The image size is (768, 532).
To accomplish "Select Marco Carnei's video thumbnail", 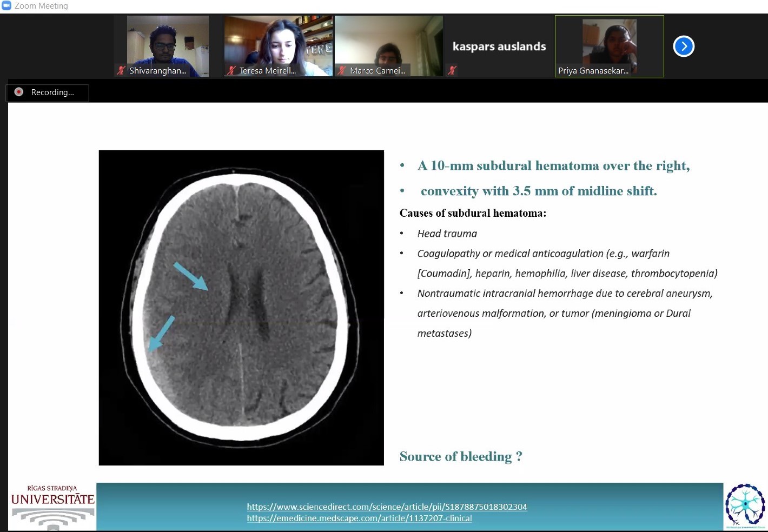I will (x=388, y=43).
